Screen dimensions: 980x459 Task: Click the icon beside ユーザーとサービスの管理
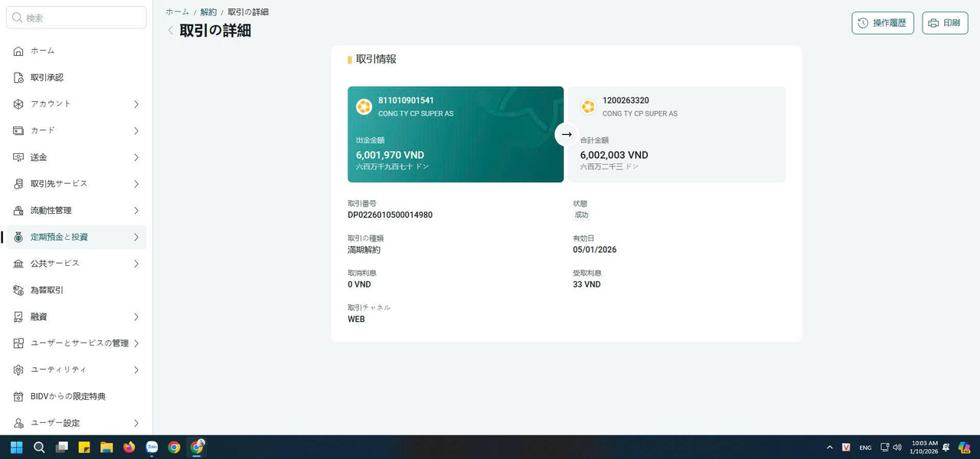pos(18,343)
